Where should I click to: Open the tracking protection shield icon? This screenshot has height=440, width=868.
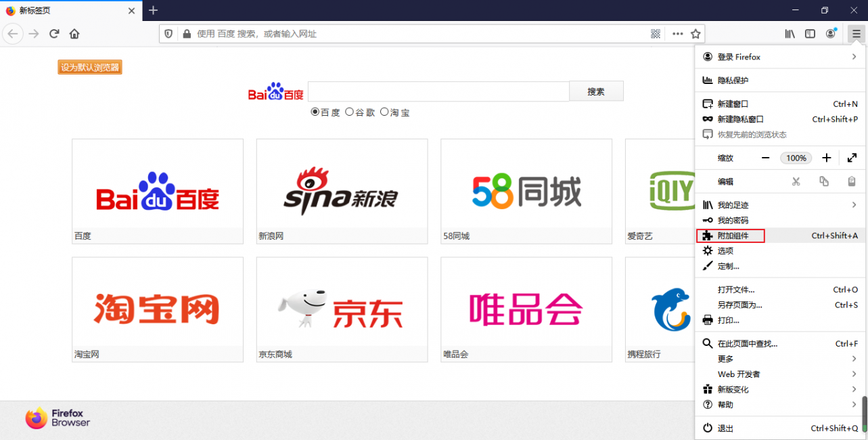169,34
